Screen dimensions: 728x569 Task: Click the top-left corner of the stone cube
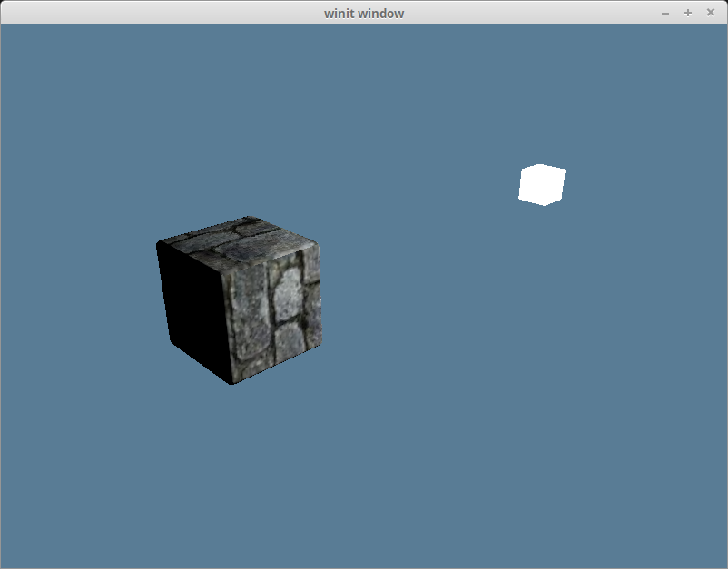[x=160, y=243]
